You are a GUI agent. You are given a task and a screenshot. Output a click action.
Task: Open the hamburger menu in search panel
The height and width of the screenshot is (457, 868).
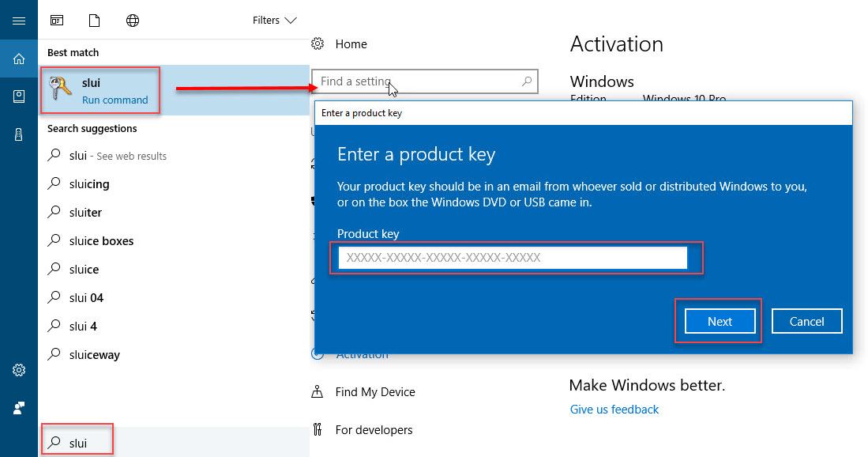click(x=19, y=21)
